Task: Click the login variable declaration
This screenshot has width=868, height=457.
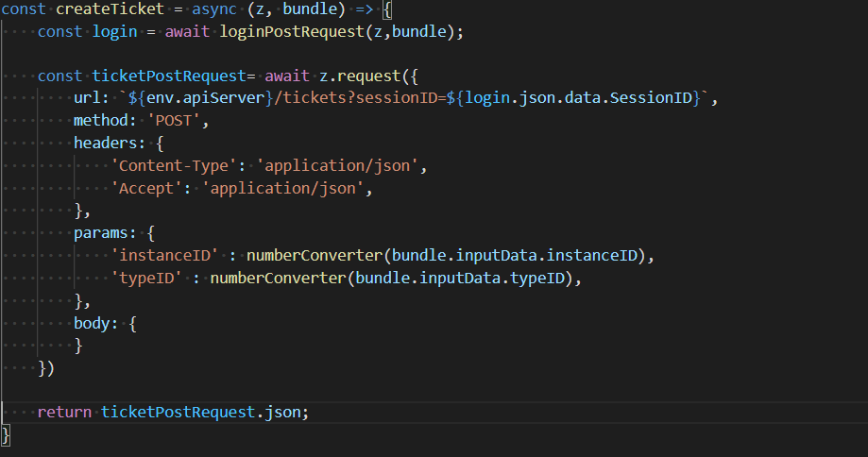Action: pyautogui.click(x=114, y=31)
